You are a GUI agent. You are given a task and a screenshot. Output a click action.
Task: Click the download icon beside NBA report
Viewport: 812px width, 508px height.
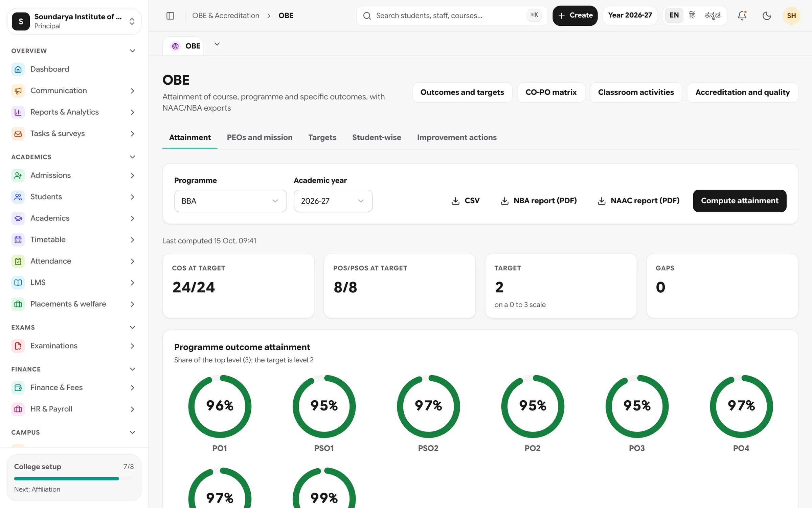[x=504, y=201]
